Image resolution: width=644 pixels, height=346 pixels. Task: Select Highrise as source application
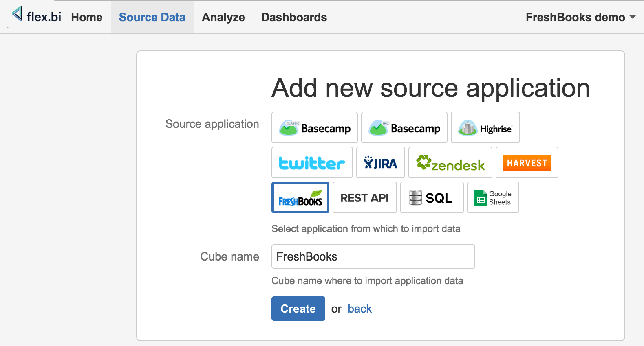pos(485,128)
